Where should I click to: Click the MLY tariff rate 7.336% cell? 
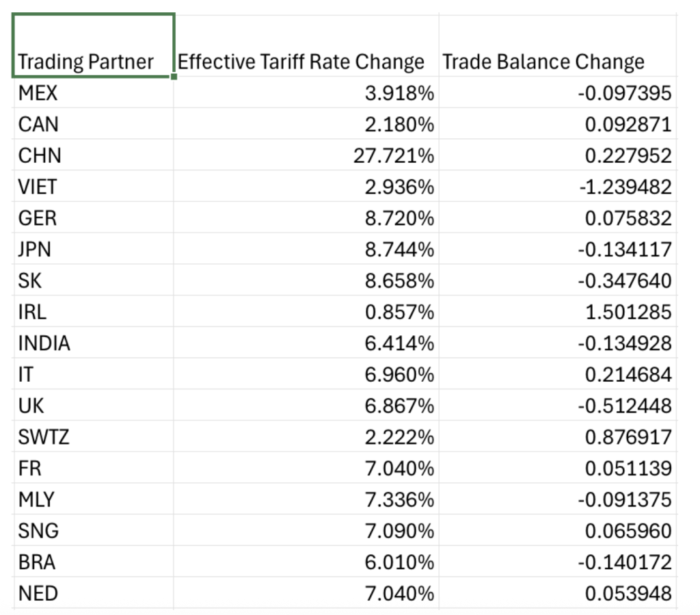306,500
